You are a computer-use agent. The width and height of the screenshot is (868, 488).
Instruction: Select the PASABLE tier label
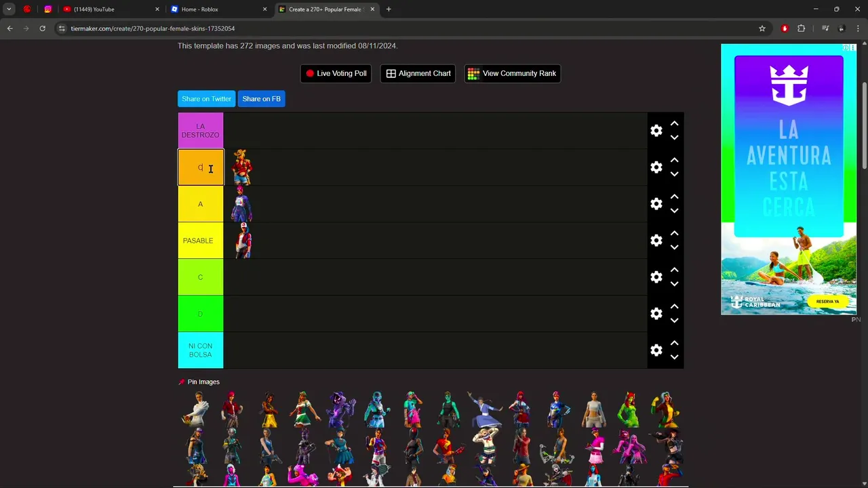click(x=201, y=241)
